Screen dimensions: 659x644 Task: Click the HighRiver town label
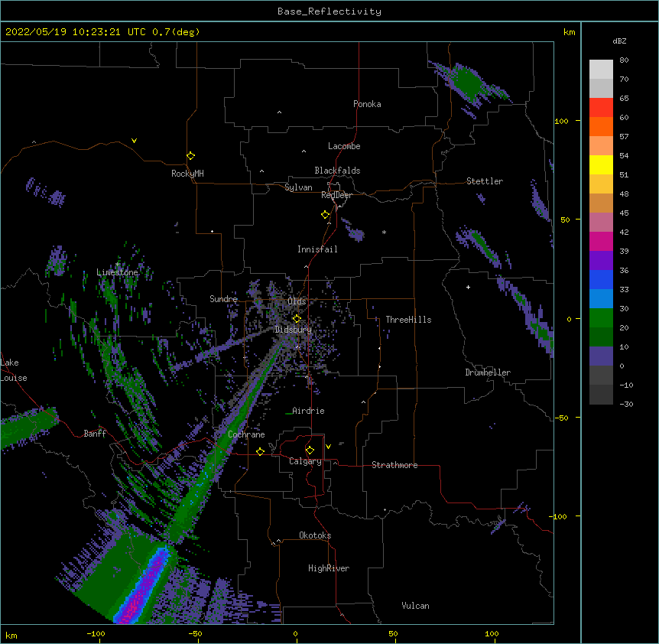tap(329, 568)
